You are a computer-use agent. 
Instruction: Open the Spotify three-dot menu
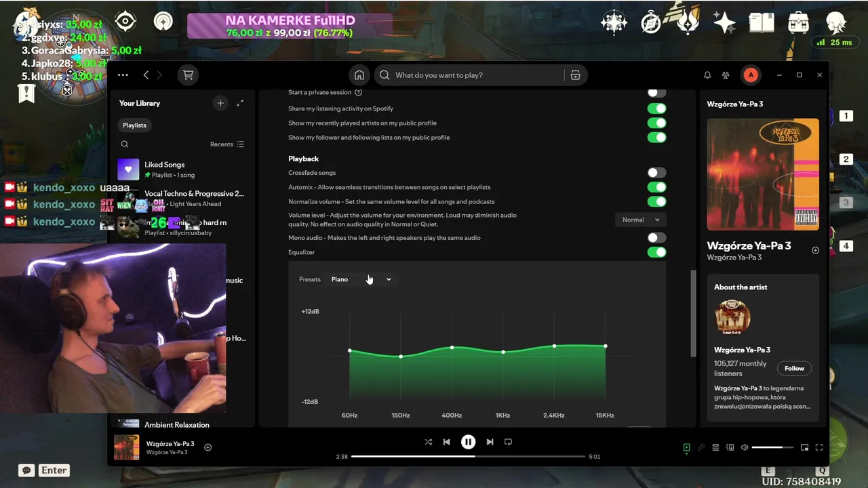(123, 75)
